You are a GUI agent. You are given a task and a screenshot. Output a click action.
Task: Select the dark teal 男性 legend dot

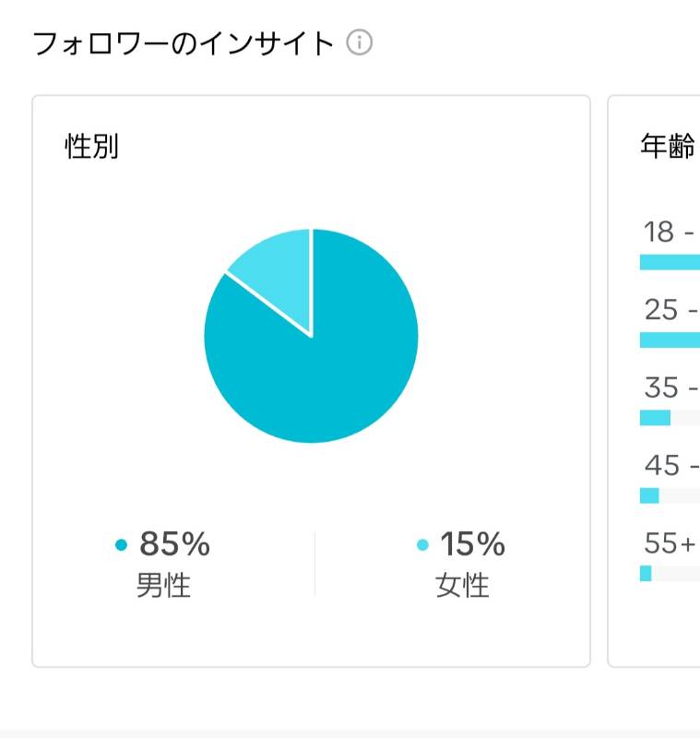pos(122,544)
